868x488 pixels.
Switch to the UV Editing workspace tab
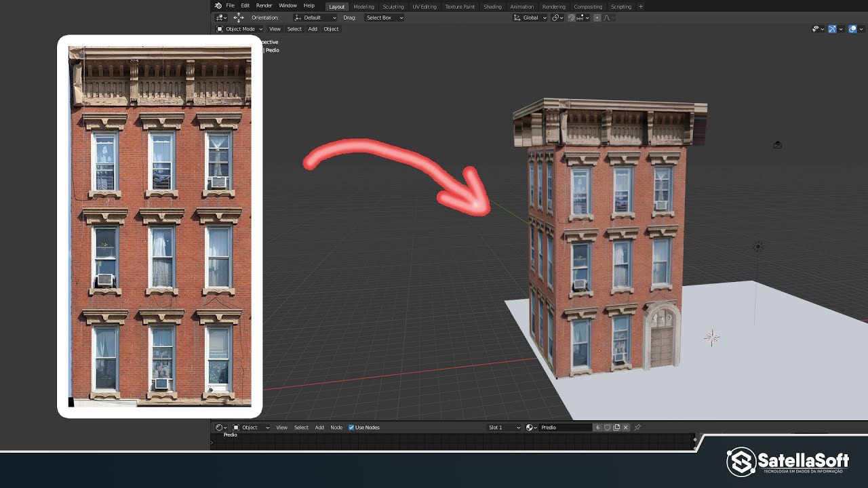coord(425,7)
